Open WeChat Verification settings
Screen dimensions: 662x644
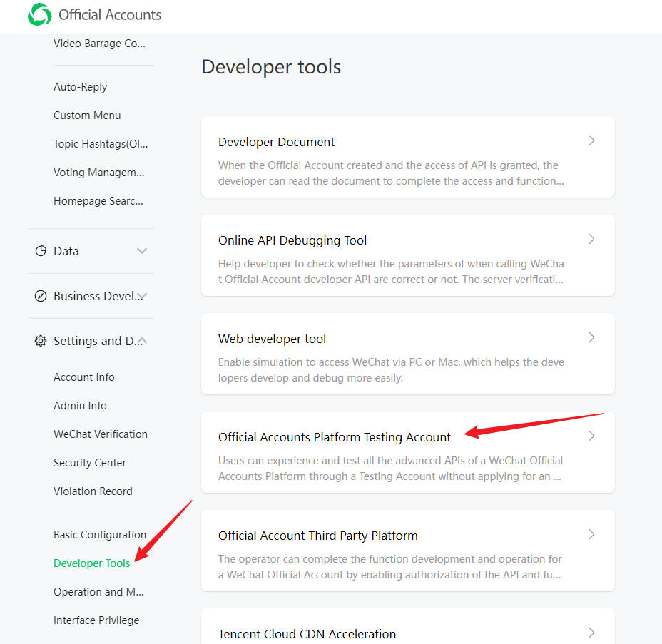(x=101, y=434)
